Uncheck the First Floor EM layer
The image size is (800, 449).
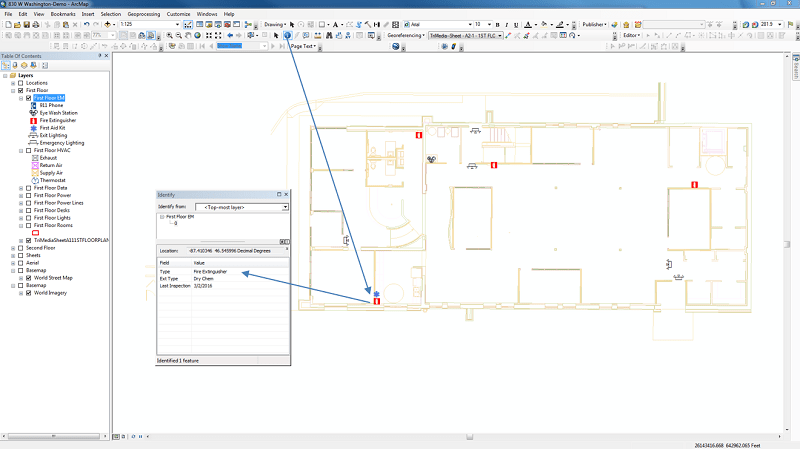point(29,98)
